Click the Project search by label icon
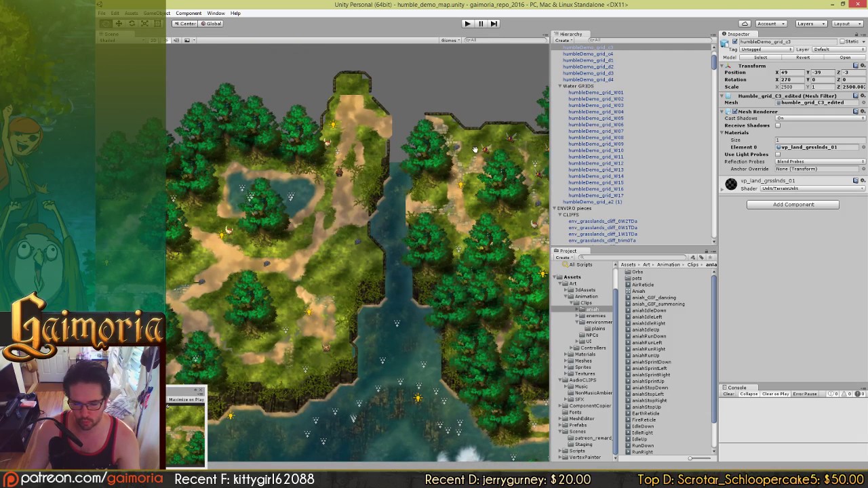868x488 pixels. point(701,258)
